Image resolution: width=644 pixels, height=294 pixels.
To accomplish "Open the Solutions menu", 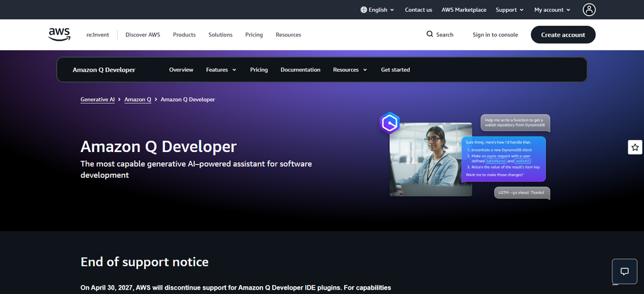I will [221, 35].
